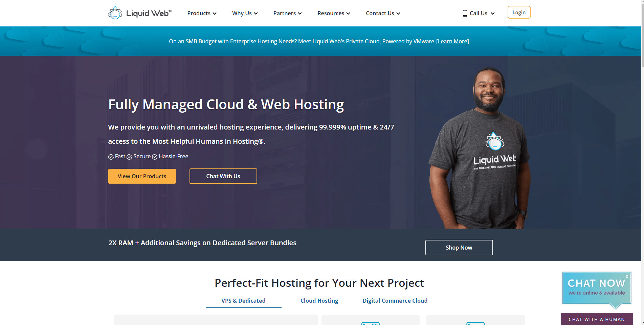This screenshot has height=325, width=644.
Task: Expand the Partners dropdown arrow
Action: pyautogui.click(x=300, y=14)
